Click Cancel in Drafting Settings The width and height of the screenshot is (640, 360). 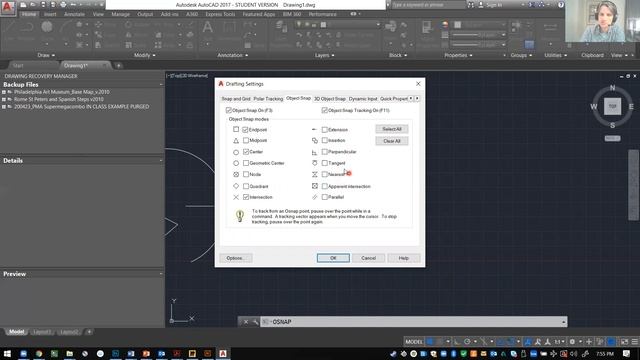[368, 258]
